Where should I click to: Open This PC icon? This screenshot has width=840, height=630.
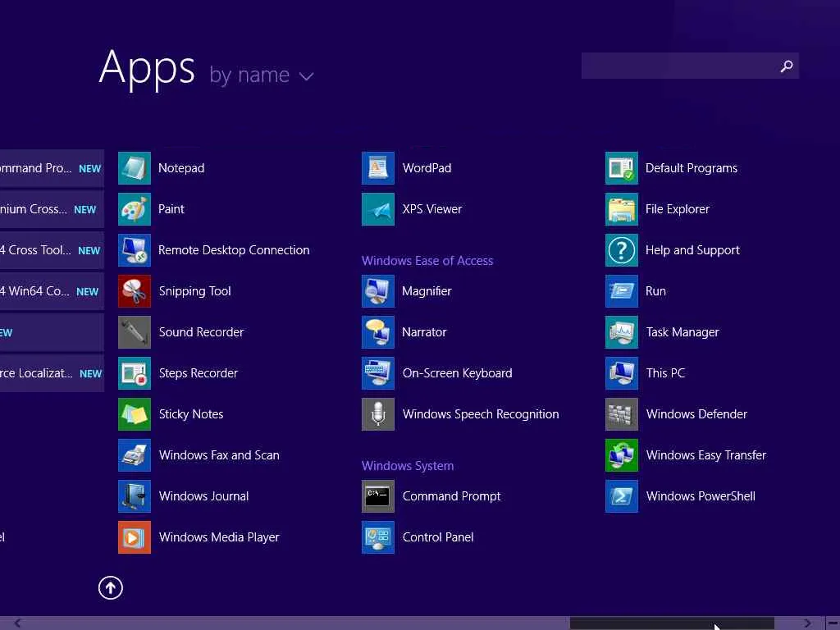tap(622, 373)
